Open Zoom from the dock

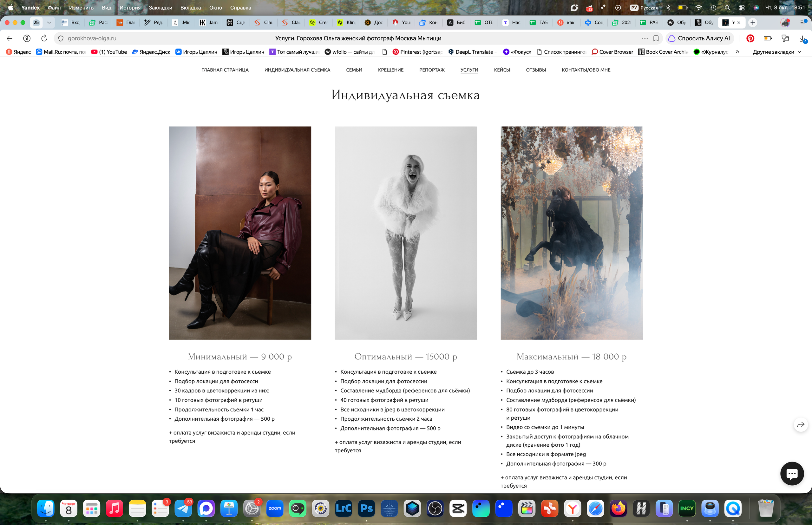pos(275,508)
